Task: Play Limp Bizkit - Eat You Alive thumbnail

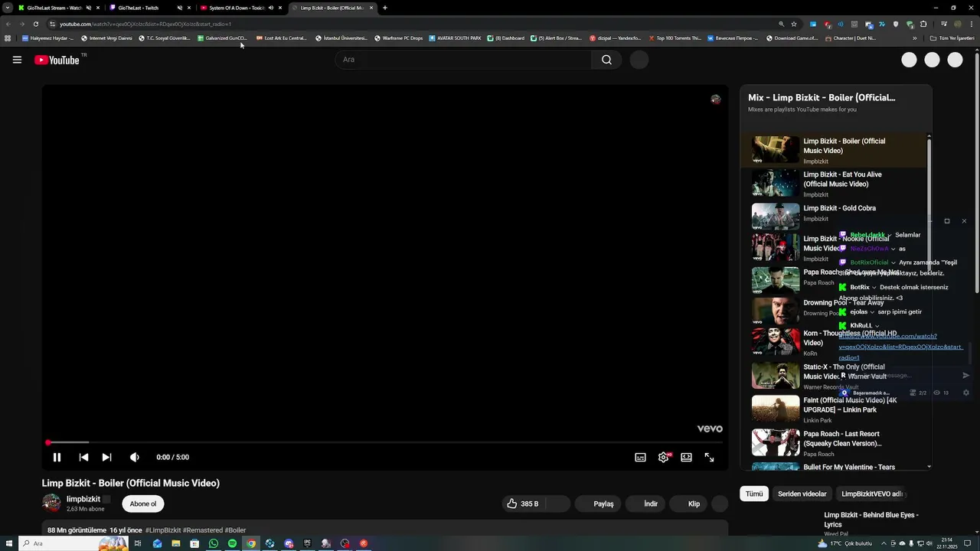Action: (x=776, y=183)
